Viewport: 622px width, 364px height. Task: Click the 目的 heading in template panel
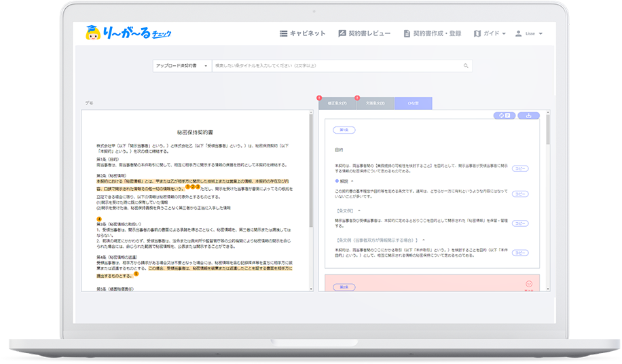tap(339, 150)
